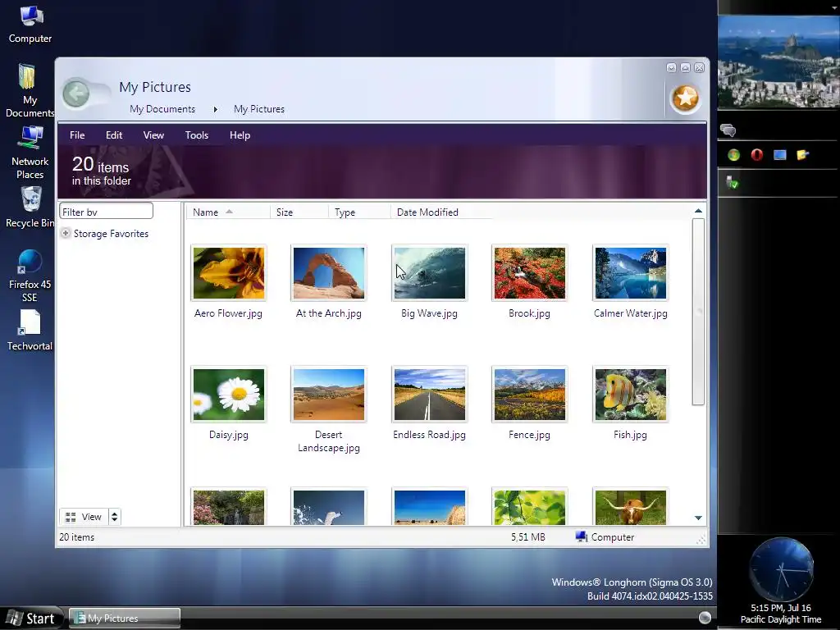The height and width of the screenshot is (630, 840).
Task: Open the Tools menu
Action: click(x=197, y=135)
